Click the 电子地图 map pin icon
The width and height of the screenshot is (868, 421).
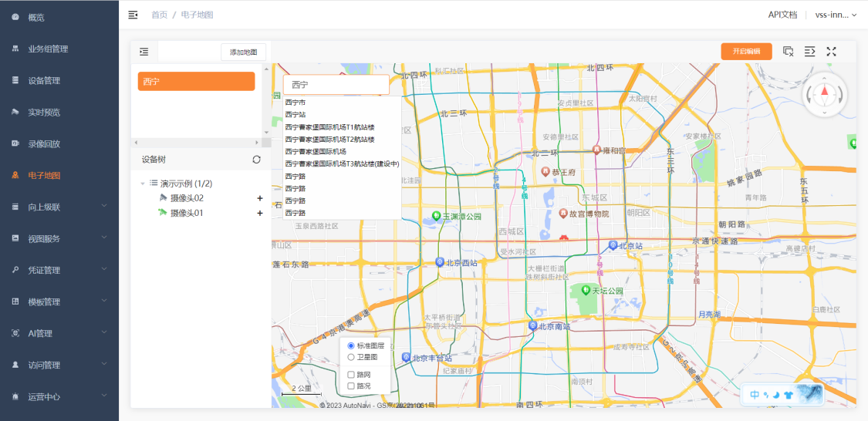pyautogui.click(x=15, y=175)
